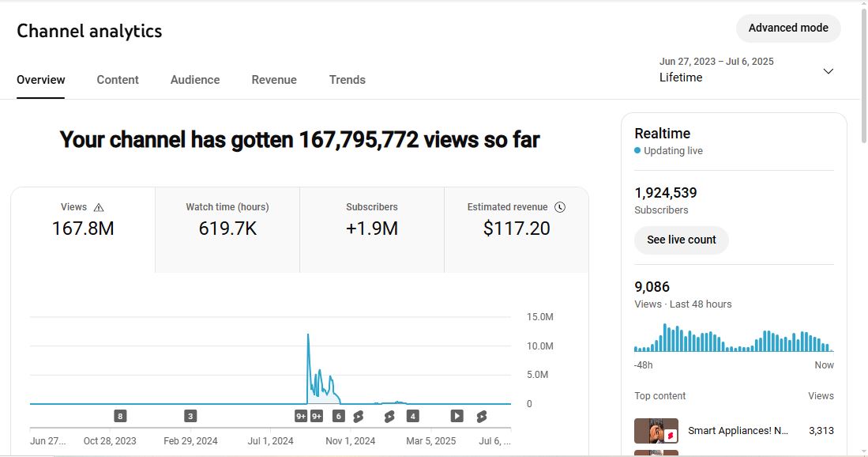Image resolution: width=868 pixels, height=457 pixels.
Task: Click the clock icon next to Estimated revenue
Action: click(x=560, y=207)
